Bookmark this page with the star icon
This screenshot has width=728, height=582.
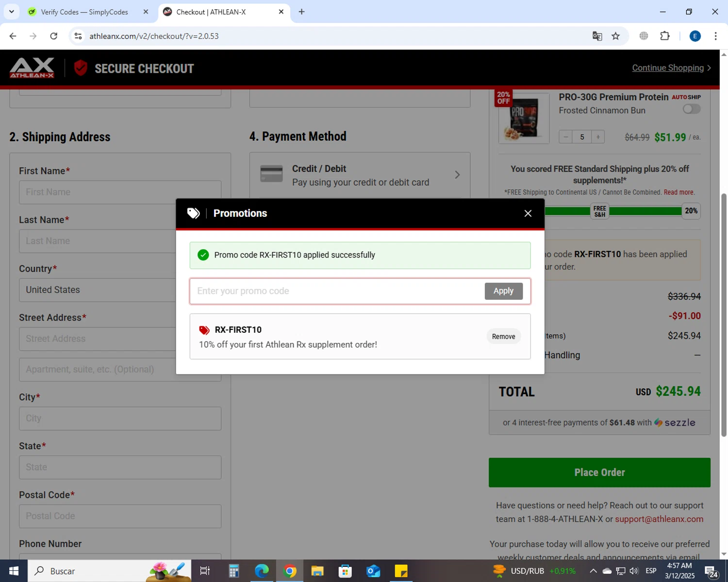[615, 36]
